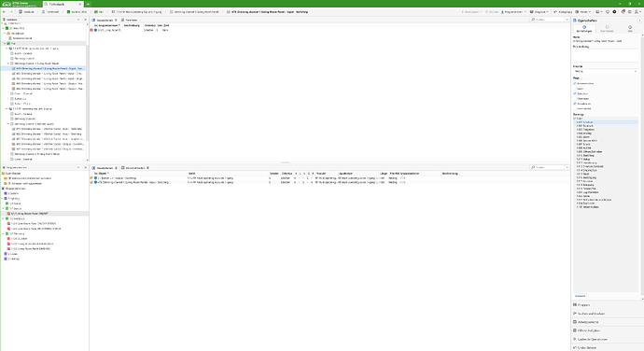Image resolution: width=644 pixels, height=351 pixels.
Task: Collapse the 1/3 Dimming group address node
Action: (4, 233)
